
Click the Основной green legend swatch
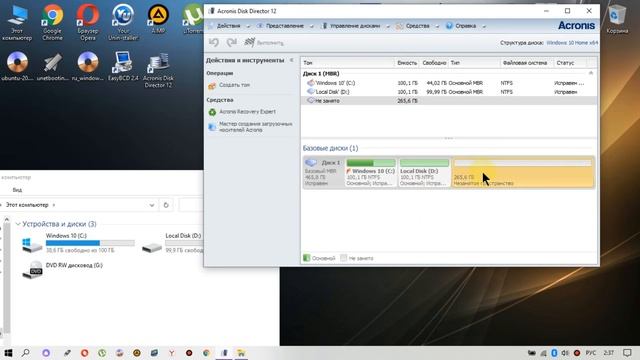pyautogui.click(x=307, y=258)
